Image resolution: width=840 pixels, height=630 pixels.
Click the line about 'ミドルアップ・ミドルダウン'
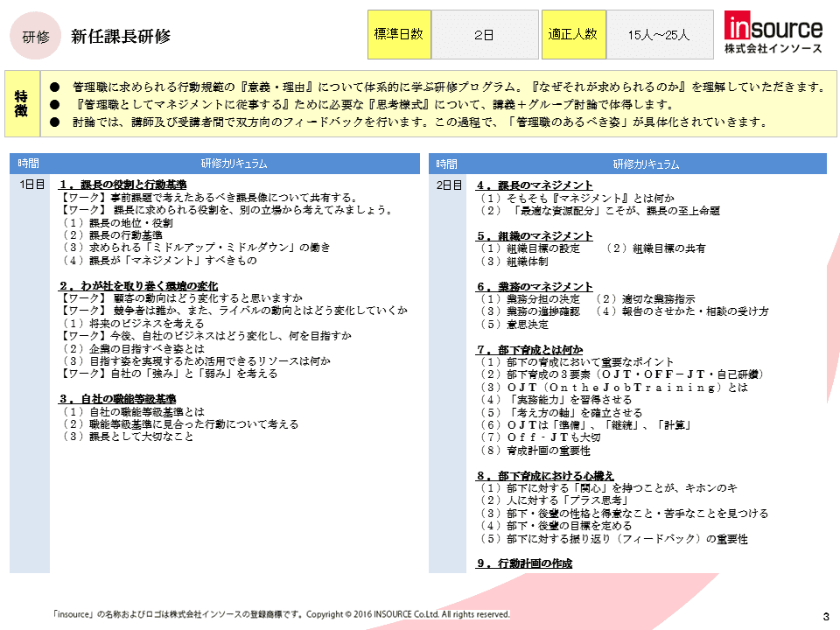[195, 248]
